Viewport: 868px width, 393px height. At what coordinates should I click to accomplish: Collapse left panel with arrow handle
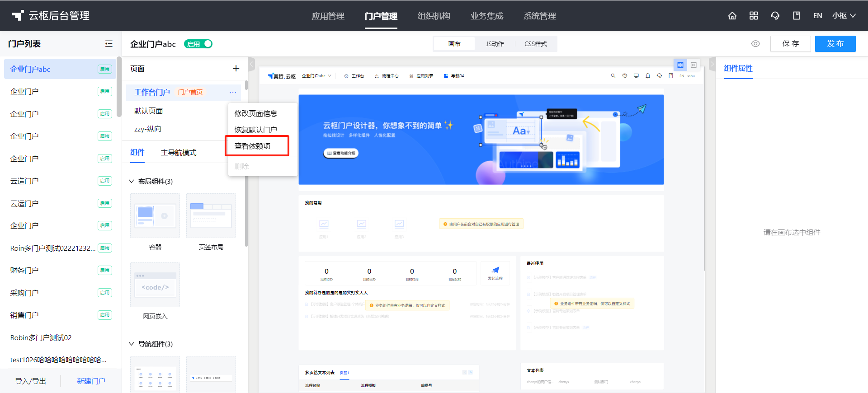pyautogui.click(x=252, y=64)
